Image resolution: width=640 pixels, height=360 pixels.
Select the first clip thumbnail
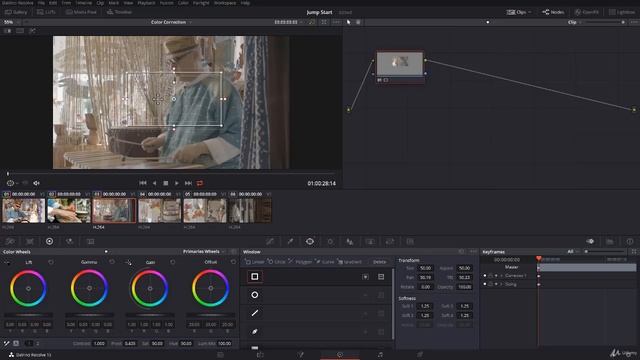23,211
